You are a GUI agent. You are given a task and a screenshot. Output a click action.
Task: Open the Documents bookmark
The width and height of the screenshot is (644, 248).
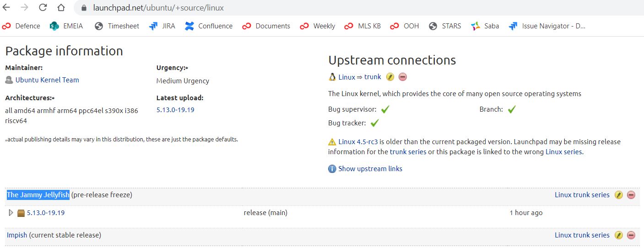(266, 26)
